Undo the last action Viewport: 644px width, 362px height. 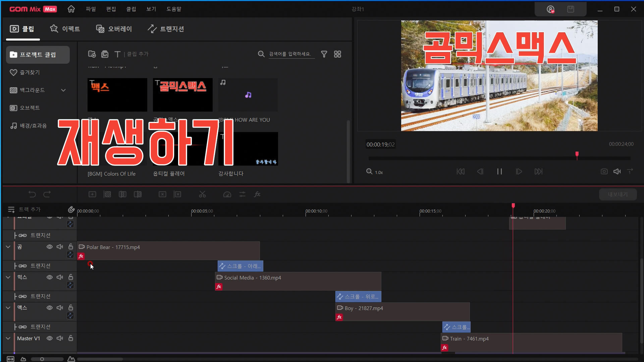(x=32, y=194)
